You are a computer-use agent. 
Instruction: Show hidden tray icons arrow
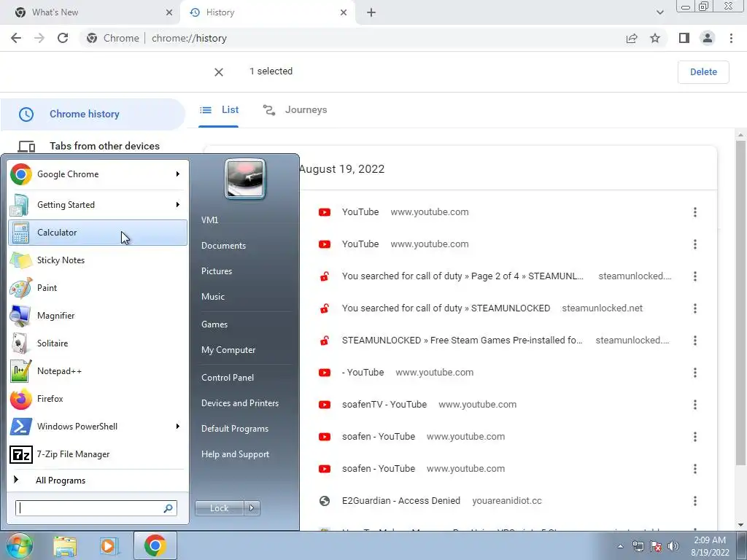[x=620, y=546]
